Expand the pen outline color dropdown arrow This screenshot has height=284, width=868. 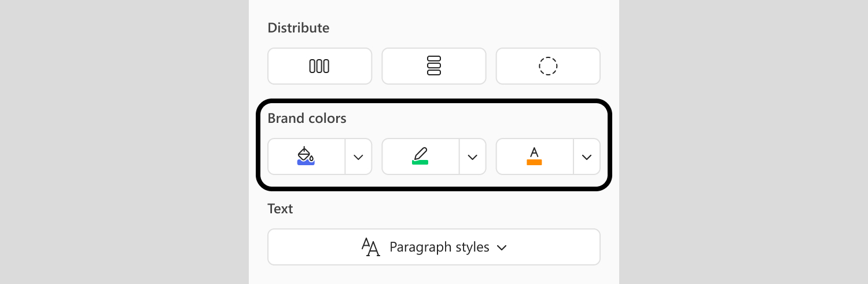tap(472, 156)
